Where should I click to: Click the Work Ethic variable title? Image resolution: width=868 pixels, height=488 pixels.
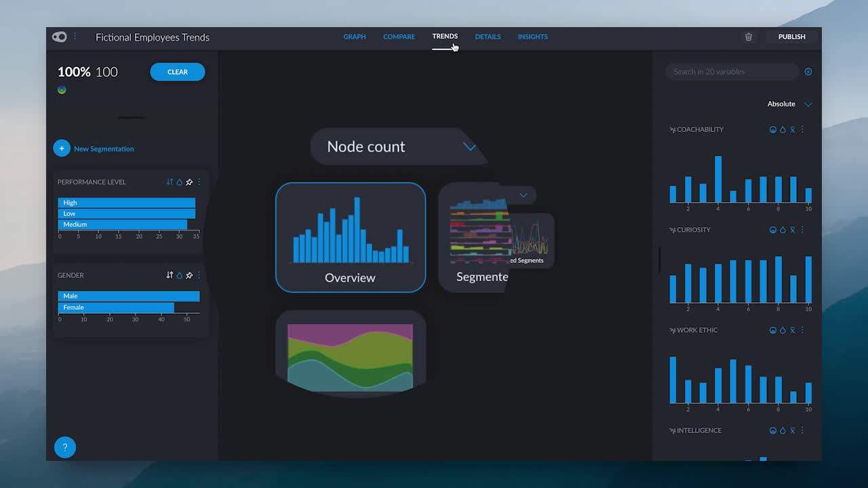click(697, 330)
